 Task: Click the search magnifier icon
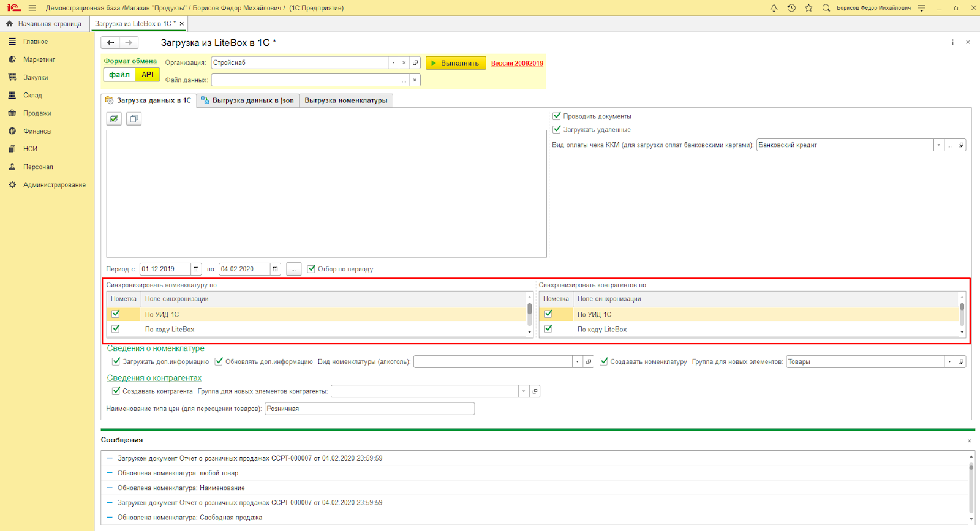click(x=826, y=8)
